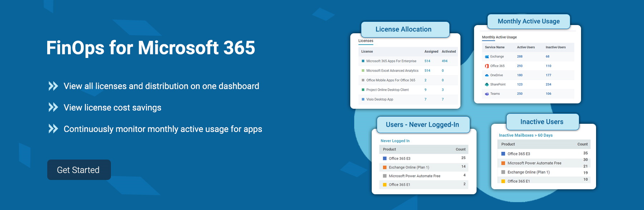Screen dimensions: 644x210
Task: Click yellow Office 365 E1 swatch in Never Logged In
Action: pyautogui.click(x=385, y=185)
